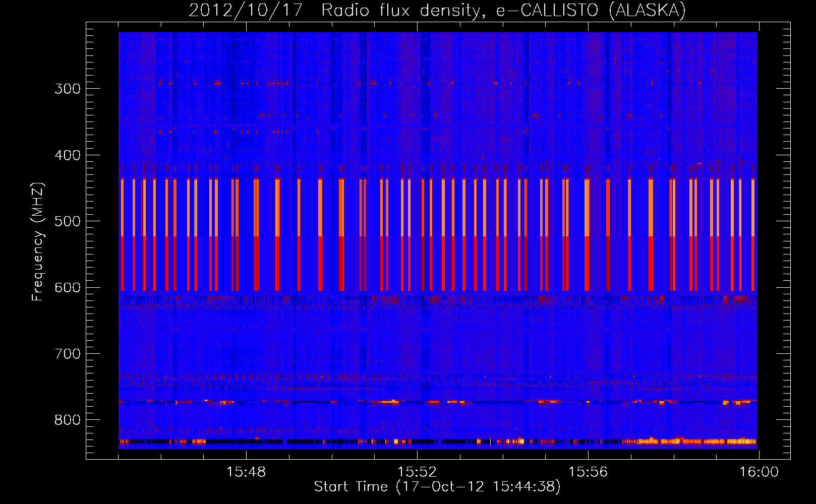This screenshot has width=816, height=504.
Task: Click the 15:52 time tick label
Action: click(x=417, y=472)
